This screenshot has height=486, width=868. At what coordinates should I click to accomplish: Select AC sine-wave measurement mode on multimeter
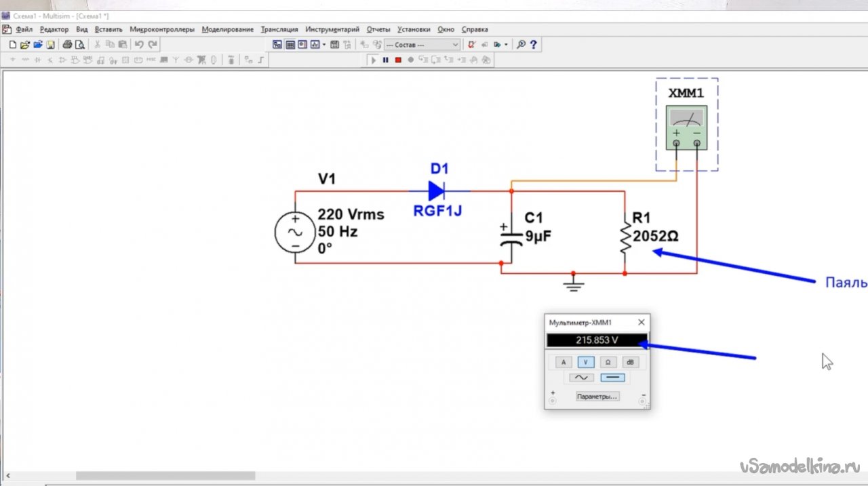click(581, 378)
